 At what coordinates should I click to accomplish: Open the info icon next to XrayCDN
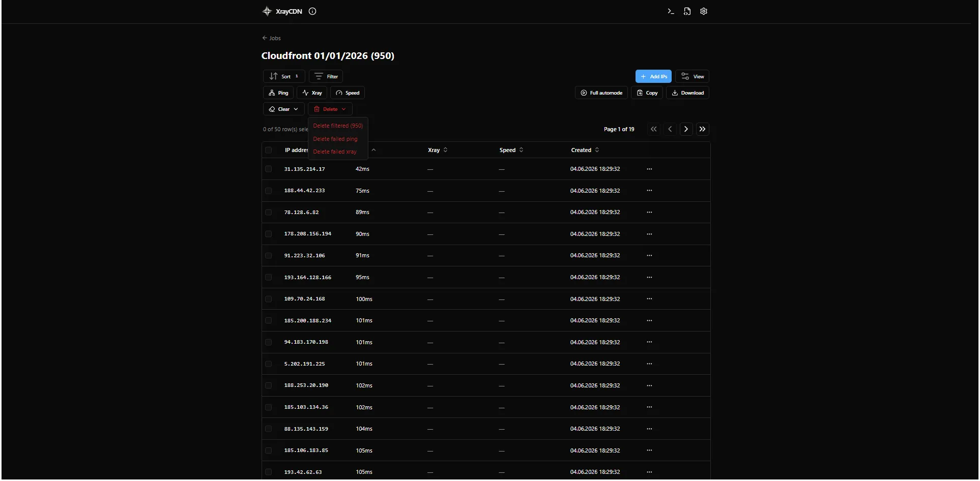(312, 11)
